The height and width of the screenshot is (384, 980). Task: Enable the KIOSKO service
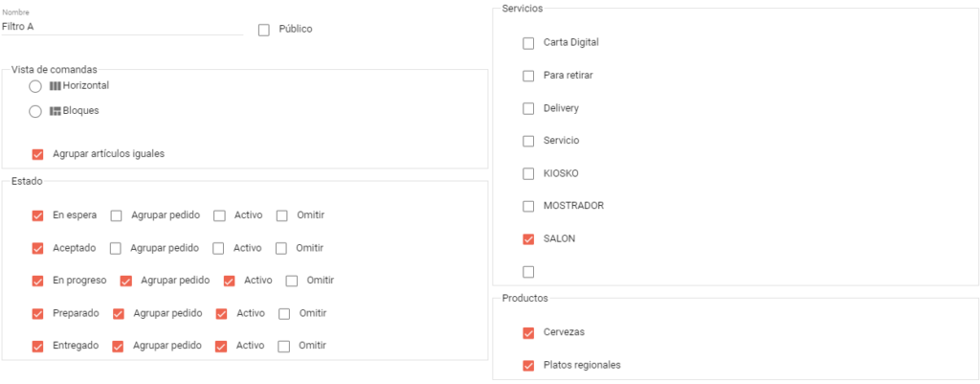click(x=528, y=174)
